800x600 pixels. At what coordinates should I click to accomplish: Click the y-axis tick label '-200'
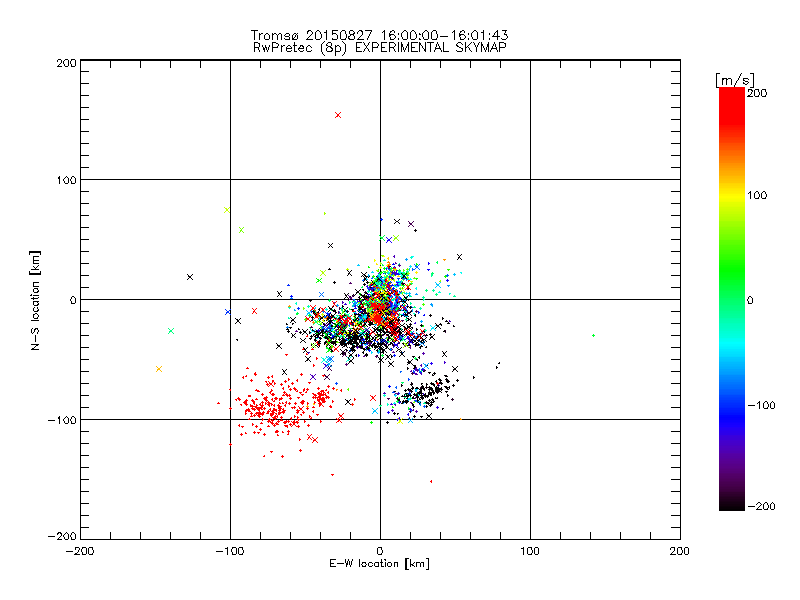(62, 536)
